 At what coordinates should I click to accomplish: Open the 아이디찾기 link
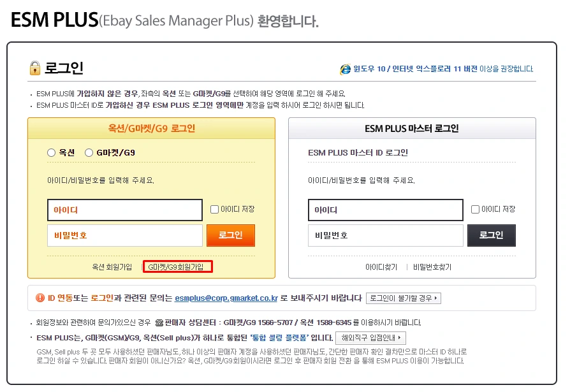[381, 267]
